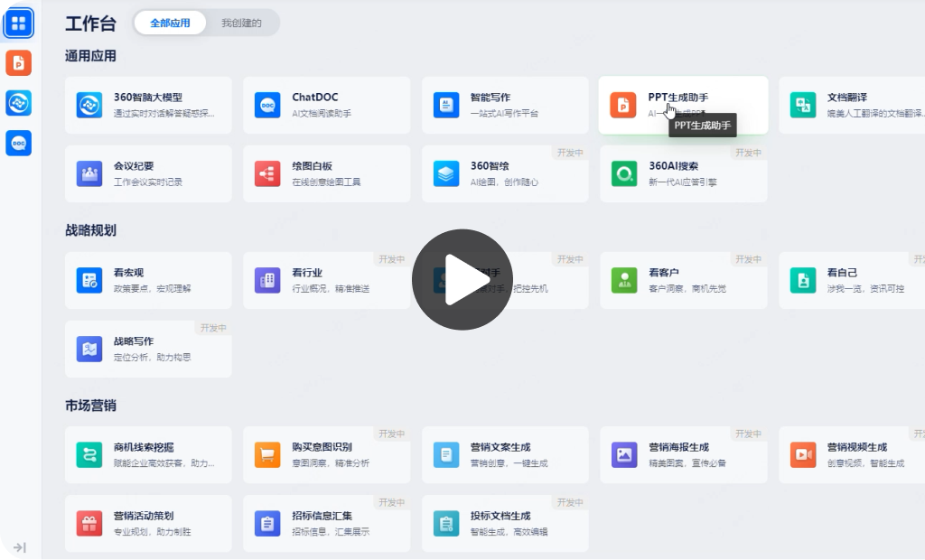Click the 智能生成，高效编辑 description text
The height and width of the screenshot is (560, 925).
pos(509,532)
